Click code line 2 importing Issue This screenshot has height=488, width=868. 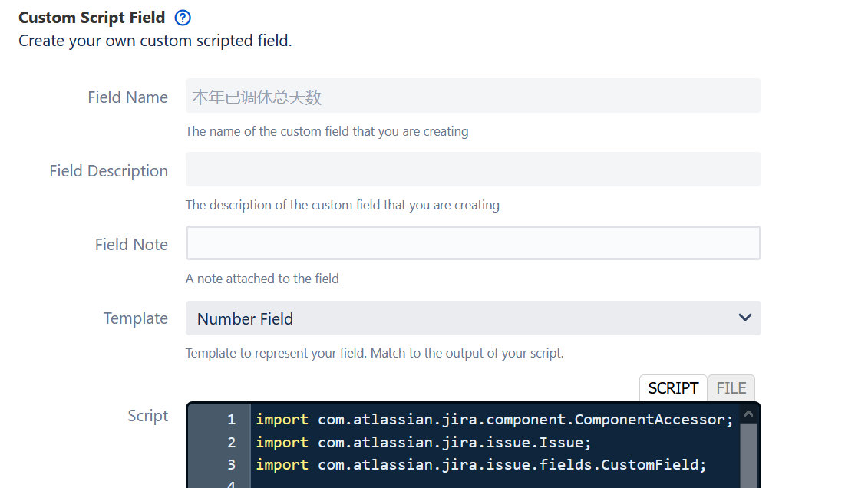[424, 443]
